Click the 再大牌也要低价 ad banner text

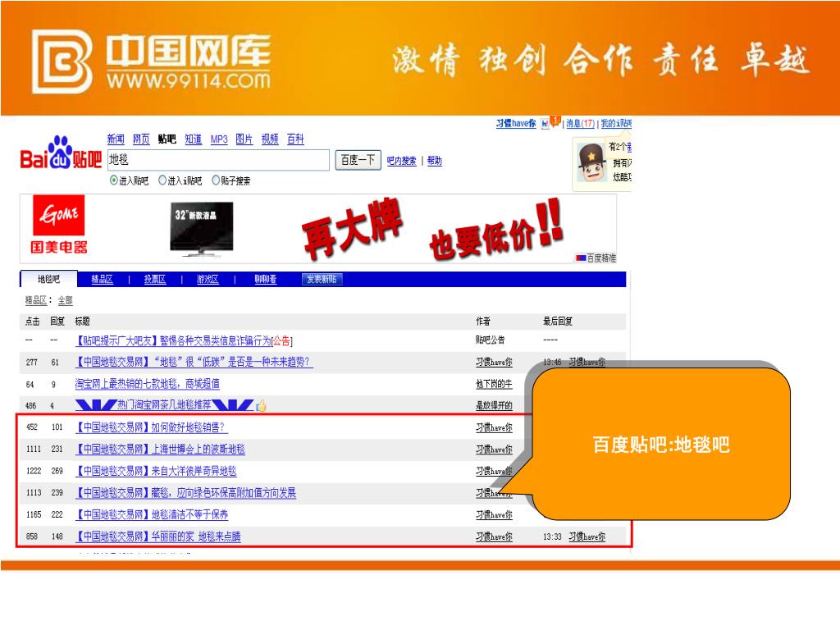coord(433,229)
